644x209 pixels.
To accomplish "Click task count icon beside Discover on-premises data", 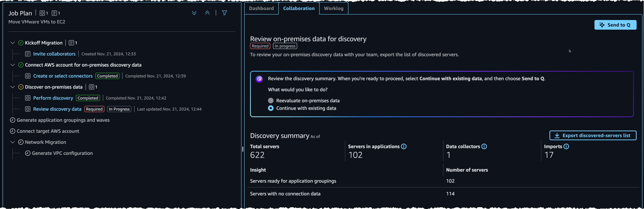I will pyautogui.click(x=91, y=87).
